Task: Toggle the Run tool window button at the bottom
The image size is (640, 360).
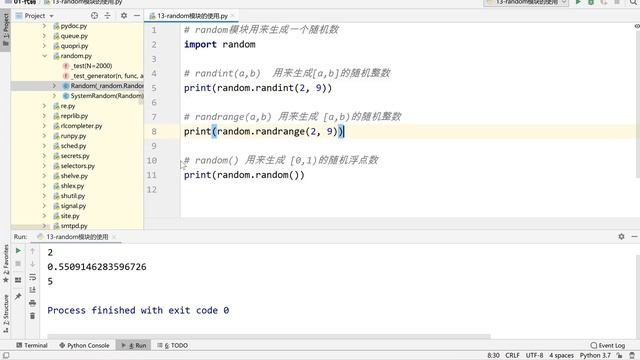Action: (134, 345)
